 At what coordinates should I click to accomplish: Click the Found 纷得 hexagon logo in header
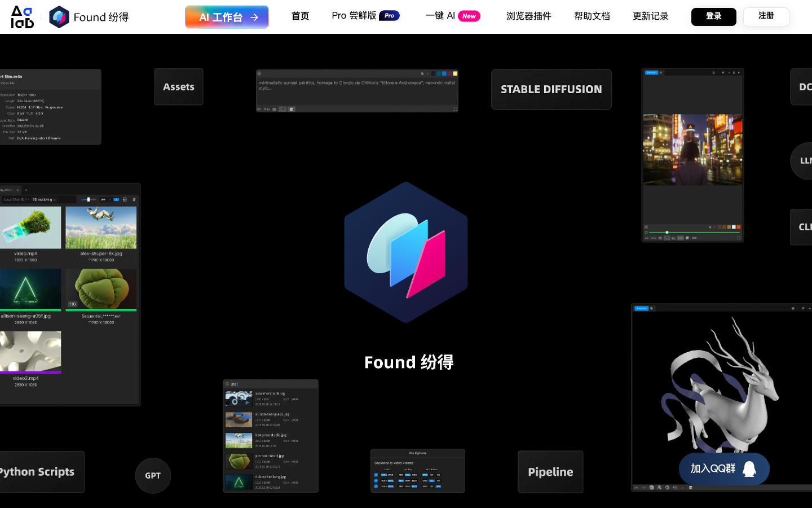click(59, 17)
